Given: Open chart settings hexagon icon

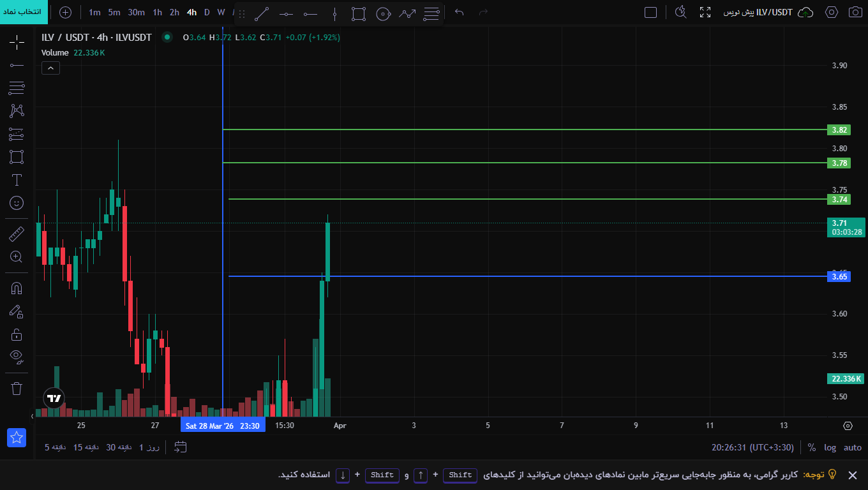Looking at the screenshot, I should click(x=832, y=12).
